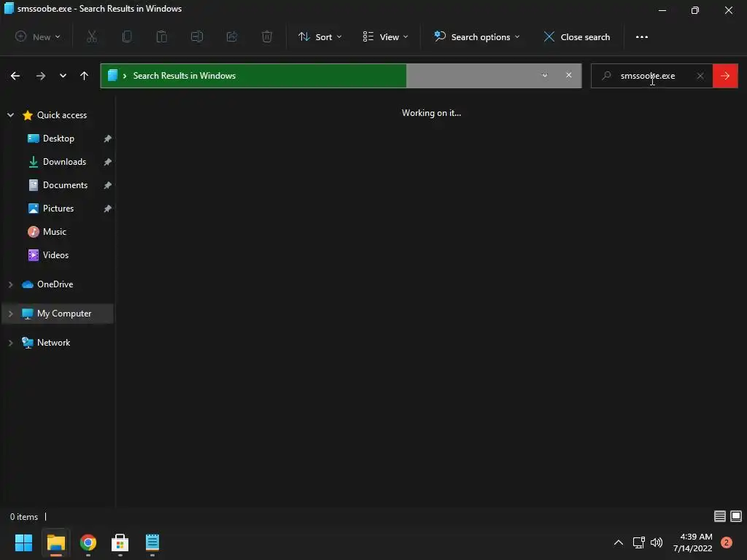
Task: Open Desktop in Quick access
Action: (x=58, y=138)
